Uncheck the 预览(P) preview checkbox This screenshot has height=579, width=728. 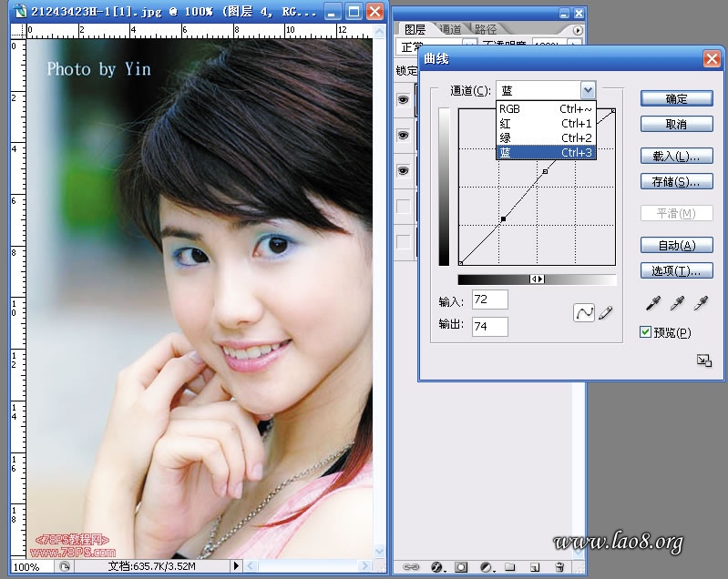coord(645,331)
